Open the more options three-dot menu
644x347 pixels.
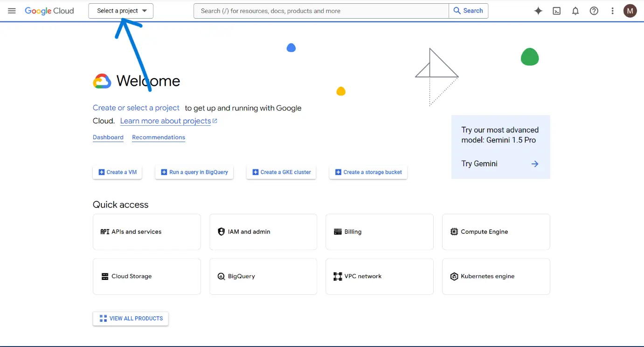612,11
